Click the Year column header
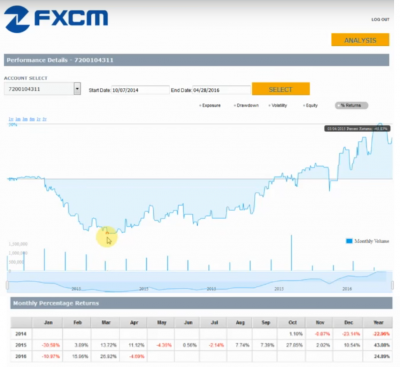The height and width of the screenshot is (367, 400). coord(378,322)
